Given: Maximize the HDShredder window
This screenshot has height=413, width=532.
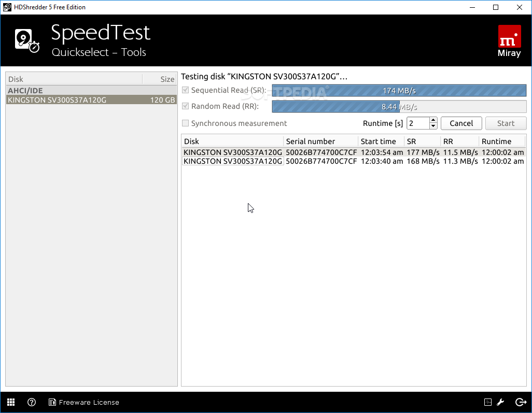Looking at the screenshot, I should (x=496, y=7).
